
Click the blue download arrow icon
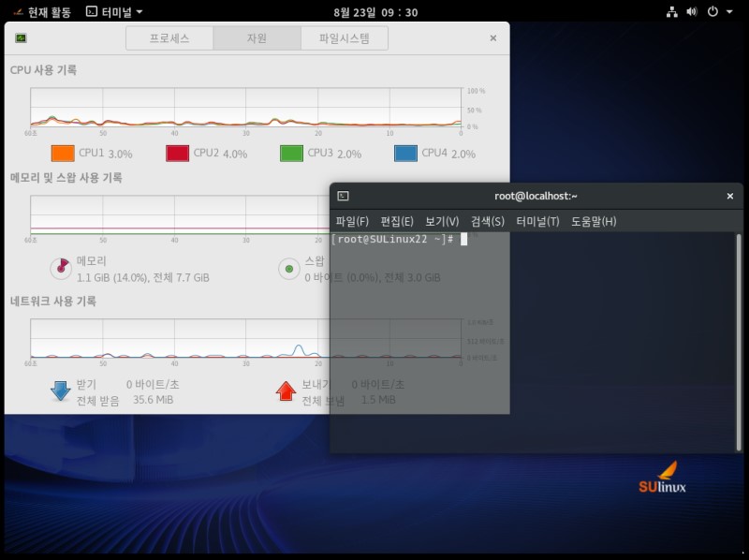tap(61, 391)
